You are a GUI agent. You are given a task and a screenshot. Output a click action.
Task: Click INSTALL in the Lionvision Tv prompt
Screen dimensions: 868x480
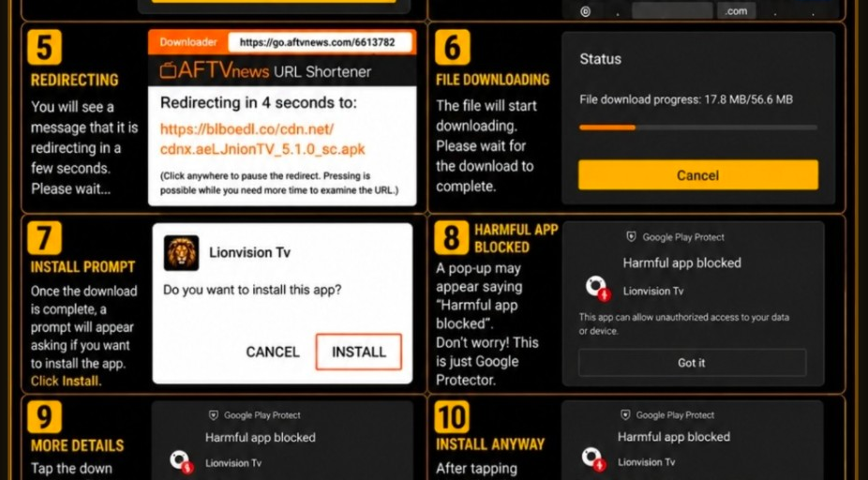[x=359, y=352]
